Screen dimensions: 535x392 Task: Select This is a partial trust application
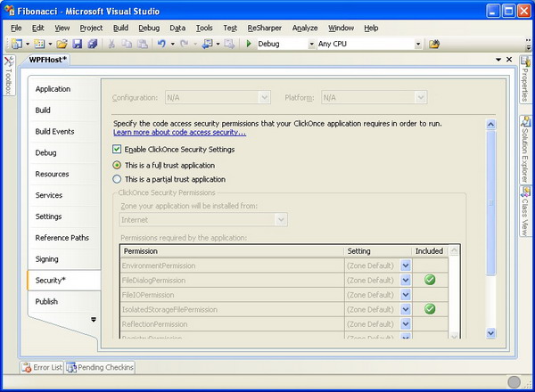117,179
